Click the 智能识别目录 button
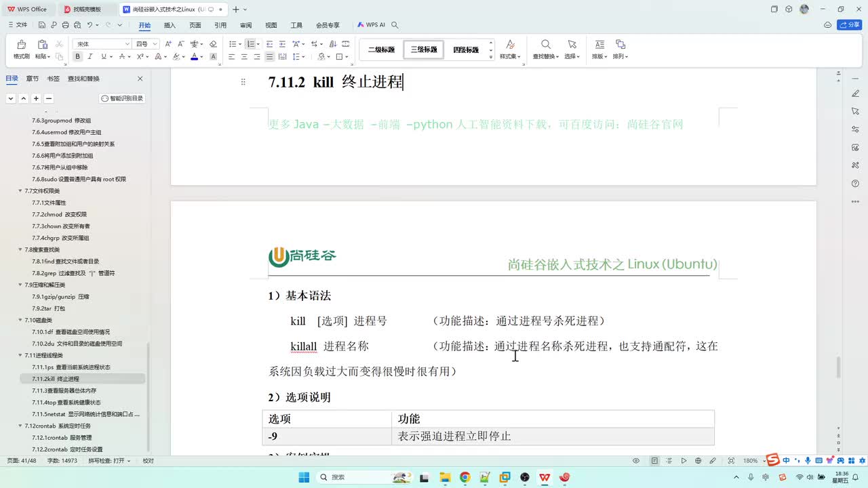868x488 pixels. 123,98
